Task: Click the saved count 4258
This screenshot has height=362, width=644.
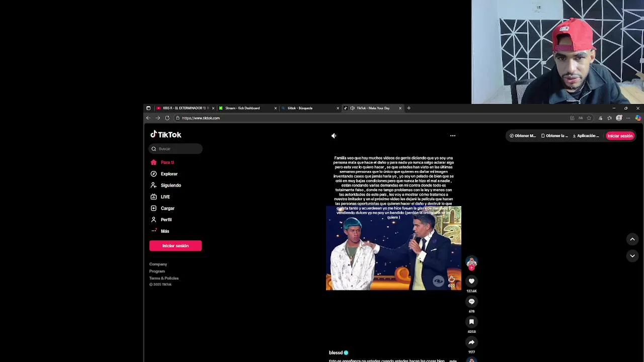Action: [471, 332]
